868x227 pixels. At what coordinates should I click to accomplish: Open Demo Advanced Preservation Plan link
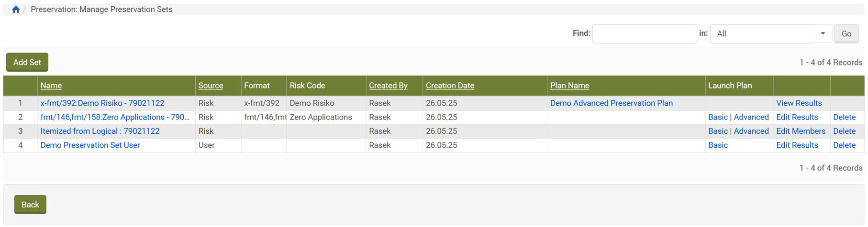(x=611, y=103)
